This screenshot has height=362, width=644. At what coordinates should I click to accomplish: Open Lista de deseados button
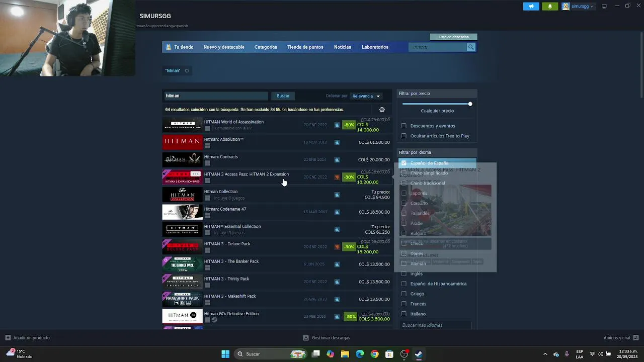pos(453,37)
